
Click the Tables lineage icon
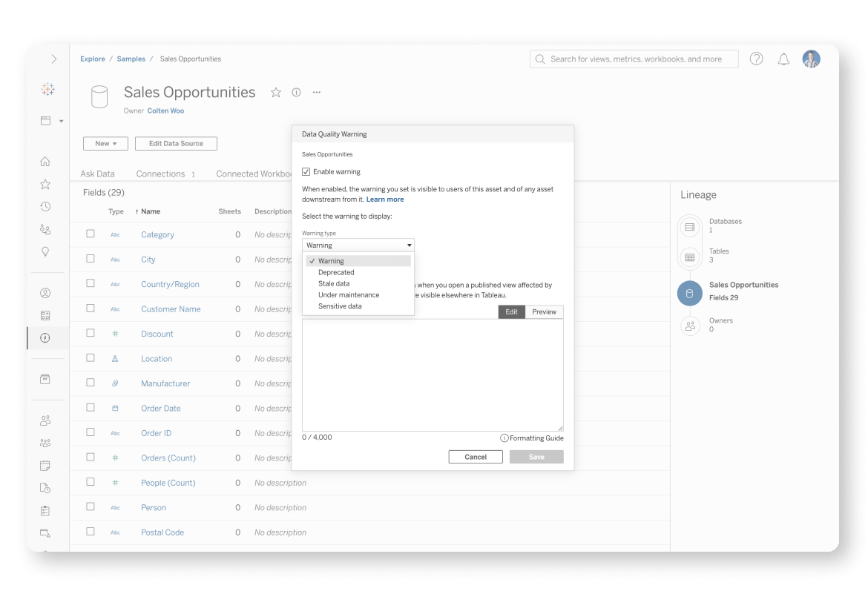click(x=690, y=257)
